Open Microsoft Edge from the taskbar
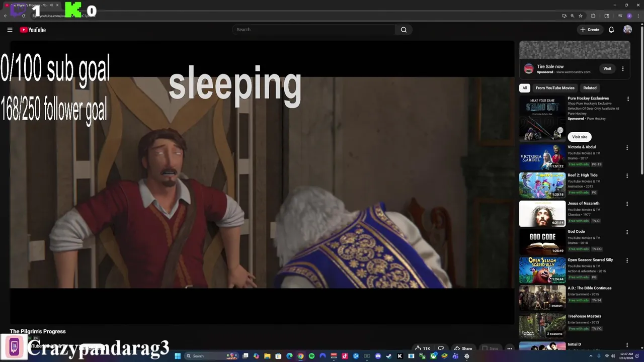Image resolution: width=644 pixels, height=362 pixels. tap(289, 356)
